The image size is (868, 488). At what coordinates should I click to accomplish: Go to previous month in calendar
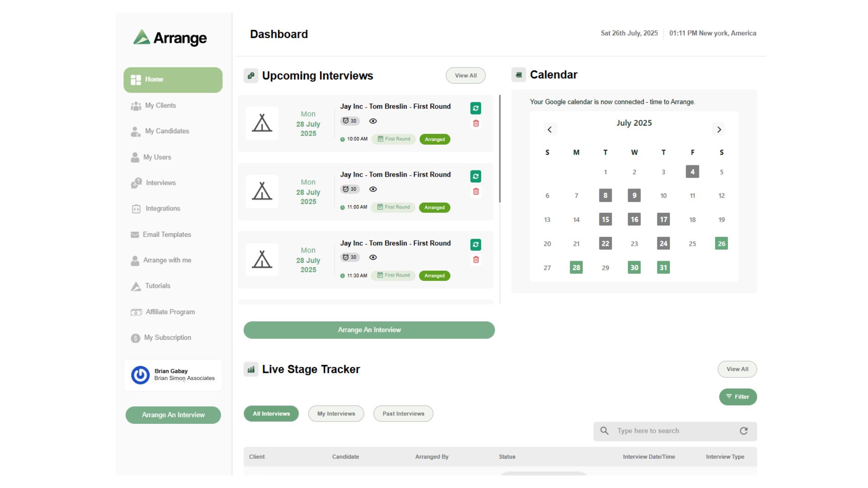point(550,130)
